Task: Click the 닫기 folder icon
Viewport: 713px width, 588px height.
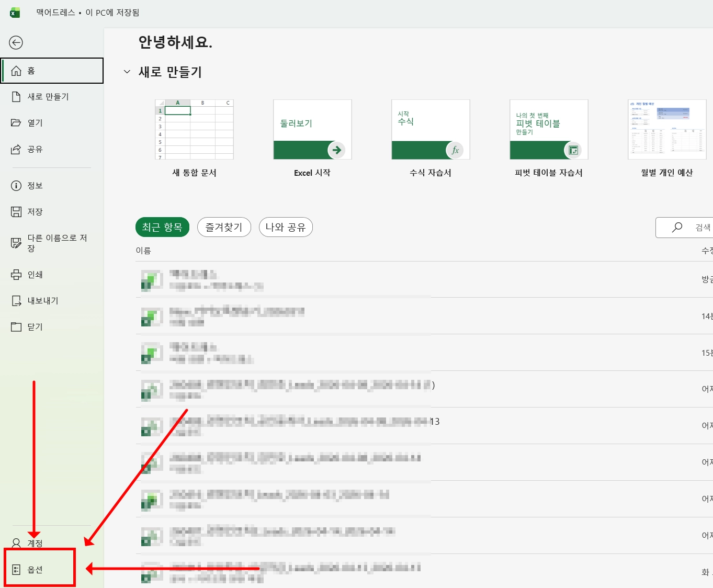Action: pos(16,327)
